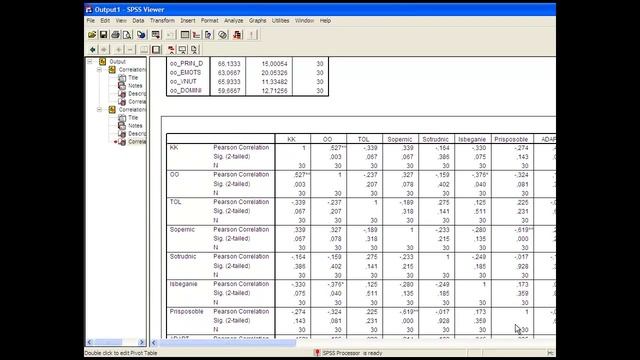Viewport: 640px width, 360px height.
Task: Click the Export output toolbar icon
Action: [141, 35]
